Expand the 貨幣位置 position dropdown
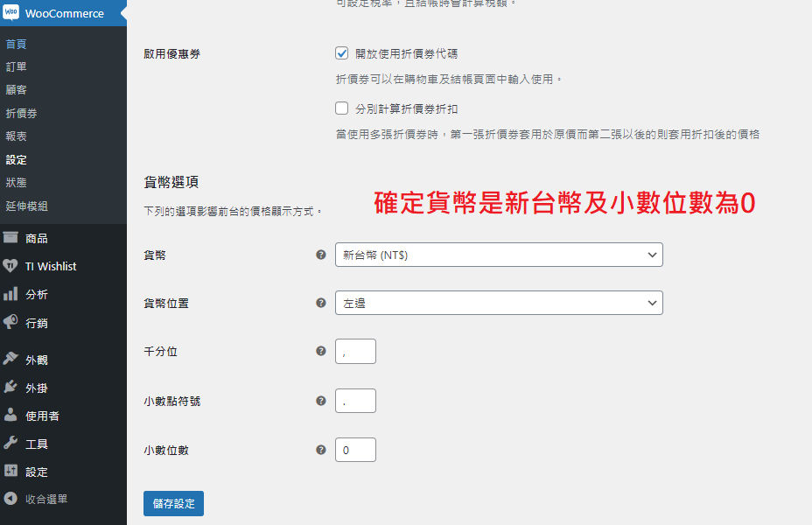812x525 pixels. click(x=499, y=303)
